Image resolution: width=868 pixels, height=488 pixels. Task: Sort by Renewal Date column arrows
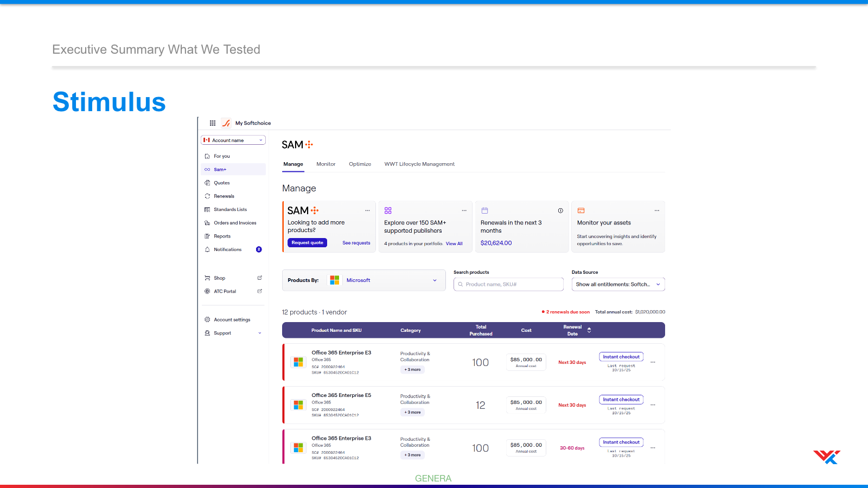pos(589,330)
